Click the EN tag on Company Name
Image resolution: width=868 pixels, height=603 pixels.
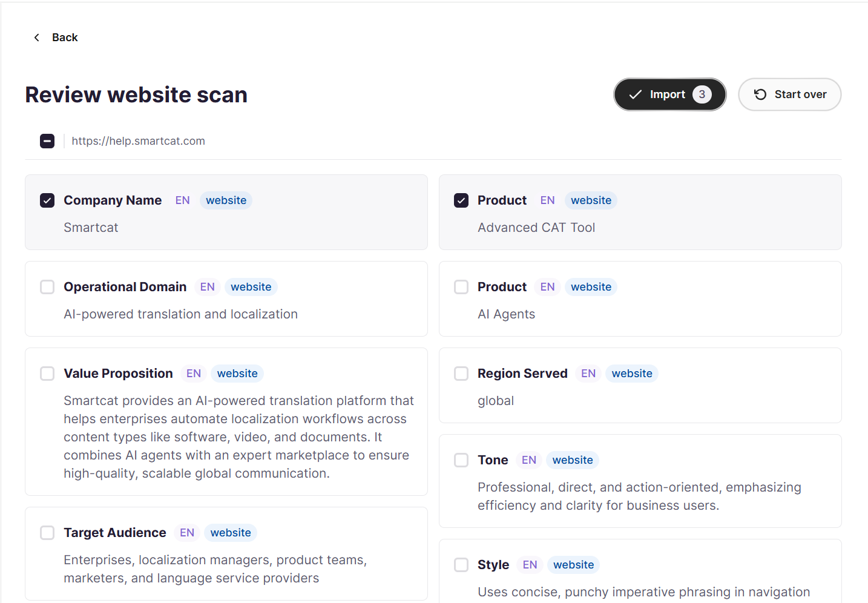(183, 200)
